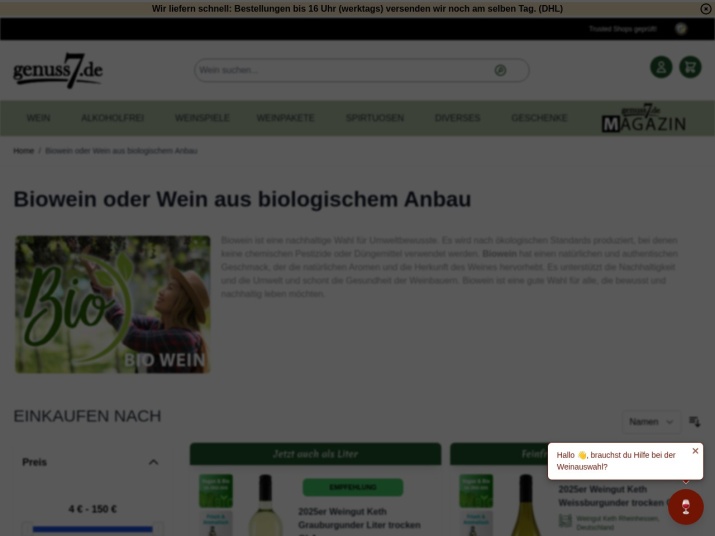Go to Home in the breadcrumb

click(23, 151)
